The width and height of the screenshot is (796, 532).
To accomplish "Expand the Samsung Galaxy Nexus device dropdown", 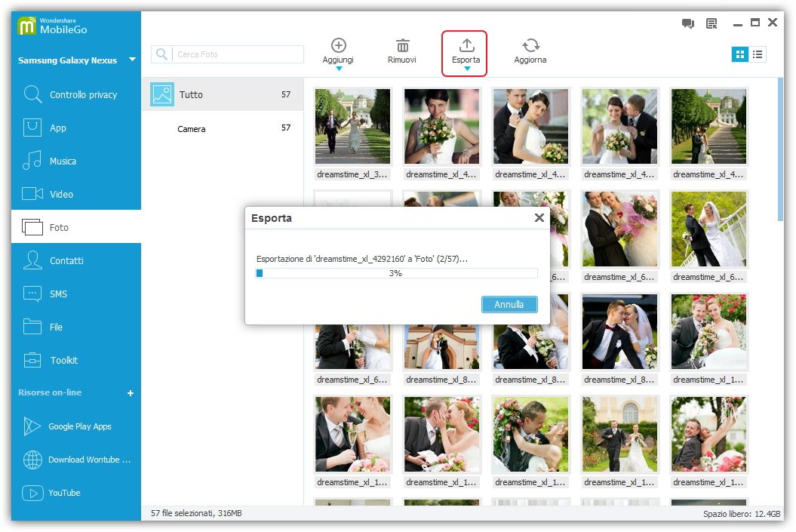I will click(x=133, y=60).
